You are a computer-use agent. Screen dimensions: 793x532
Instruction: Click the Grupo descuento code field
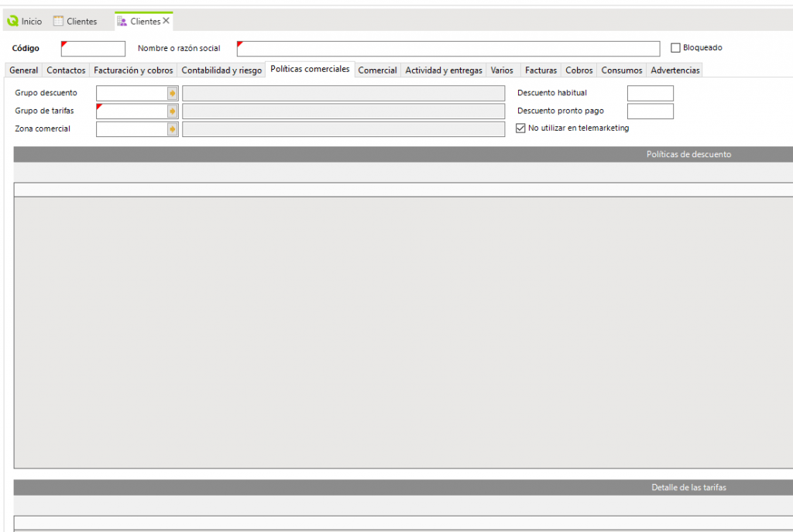132,93
